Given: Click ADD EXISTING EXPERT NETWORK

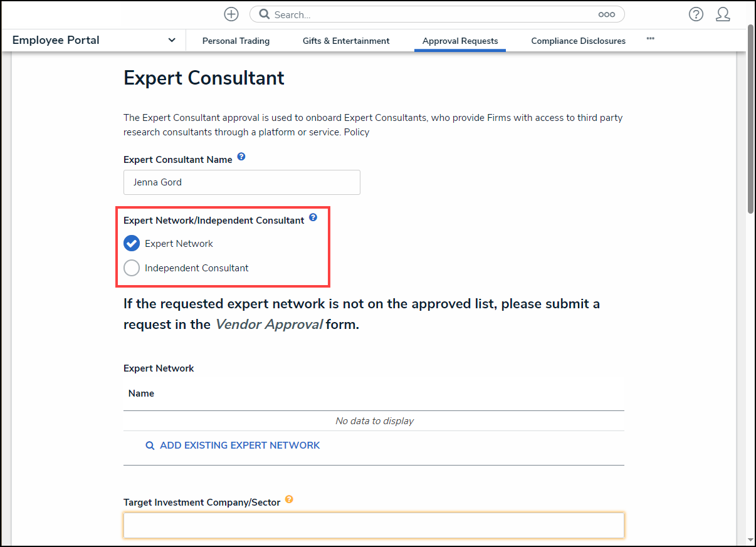Looking at the screenshot, I should tap(239, 445).
